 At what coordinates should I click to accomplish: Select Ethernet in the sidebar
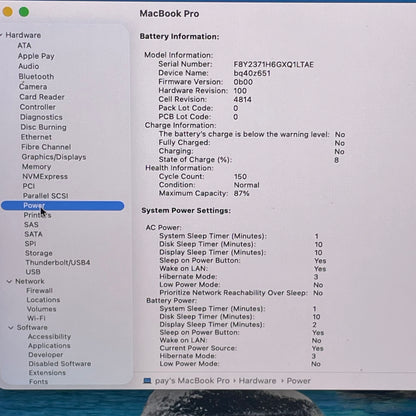pyautogui.click(x=36, y=137)
